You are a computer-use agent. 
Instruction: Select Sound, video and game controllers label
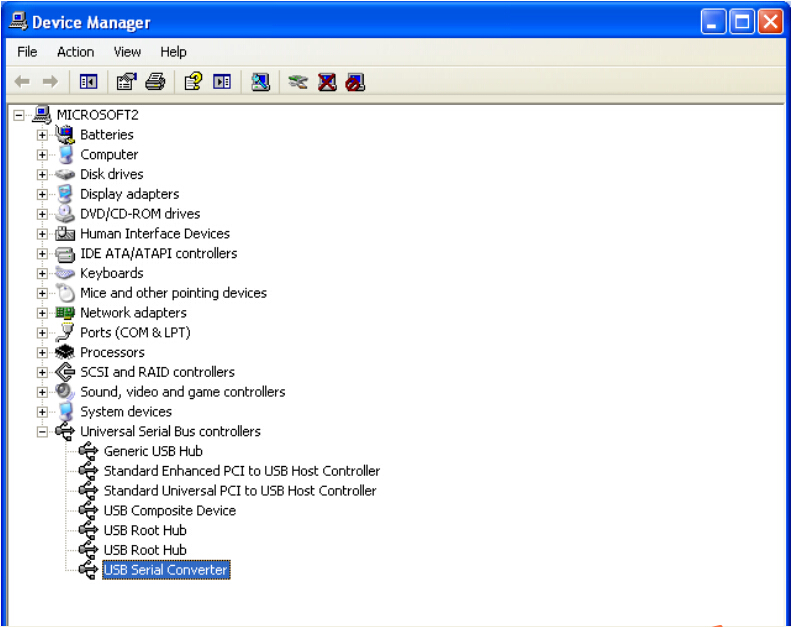183,392
